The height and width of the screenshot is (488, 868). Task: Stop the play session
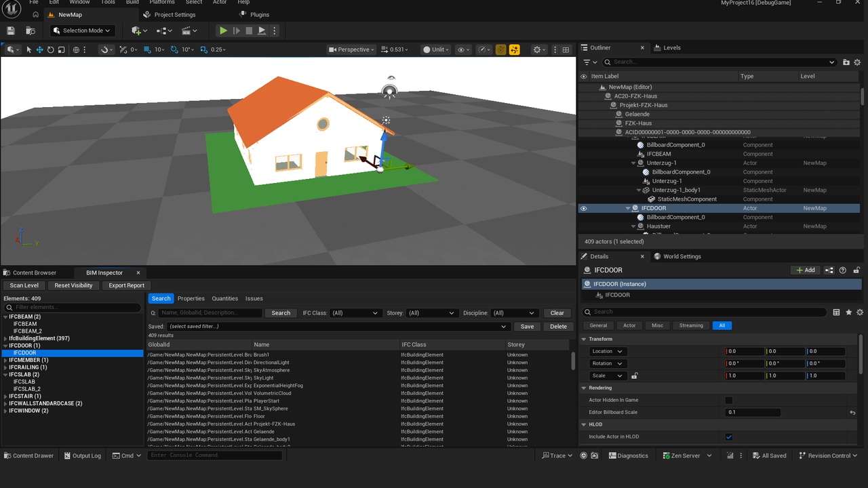coord(249,30)
